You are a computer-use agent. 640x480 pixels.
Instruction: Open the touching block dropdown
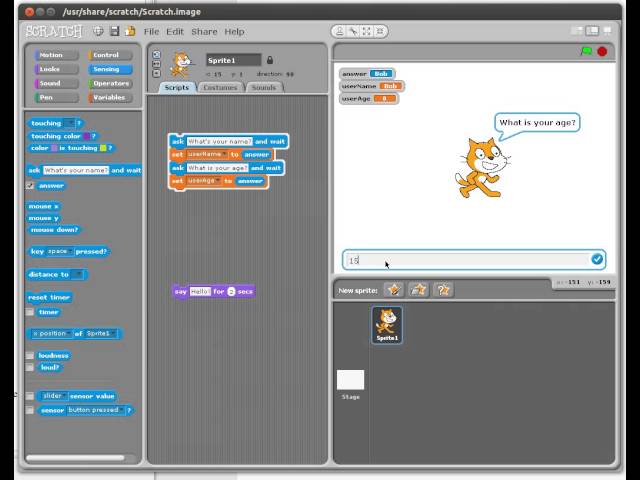70,123
